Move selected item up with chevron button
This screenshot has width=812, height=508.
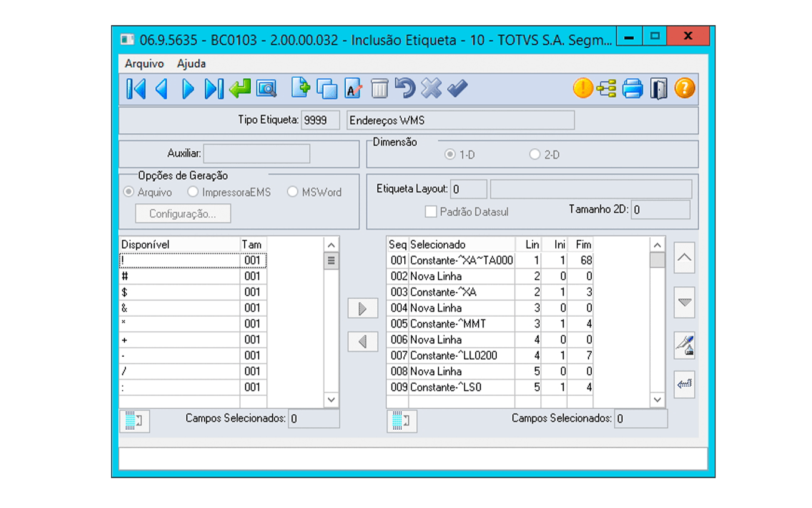(684, 258)
